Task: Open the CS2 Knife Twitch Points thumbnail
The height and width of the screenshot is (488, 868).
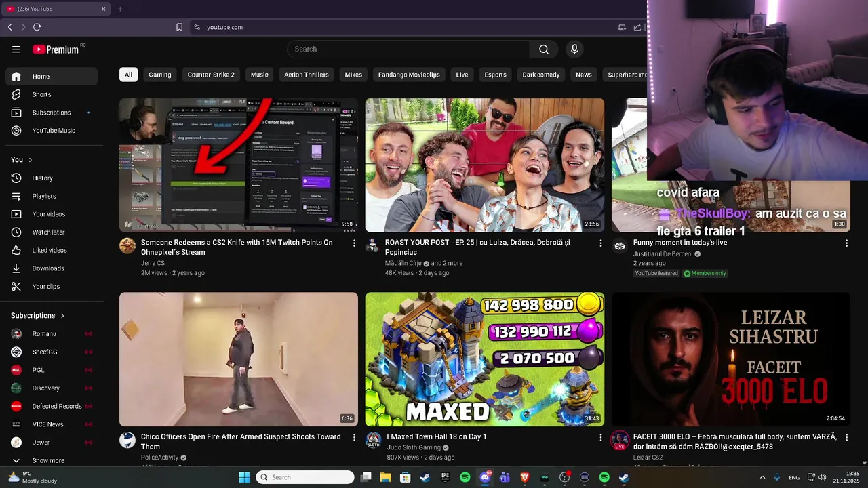Action: 239,165
